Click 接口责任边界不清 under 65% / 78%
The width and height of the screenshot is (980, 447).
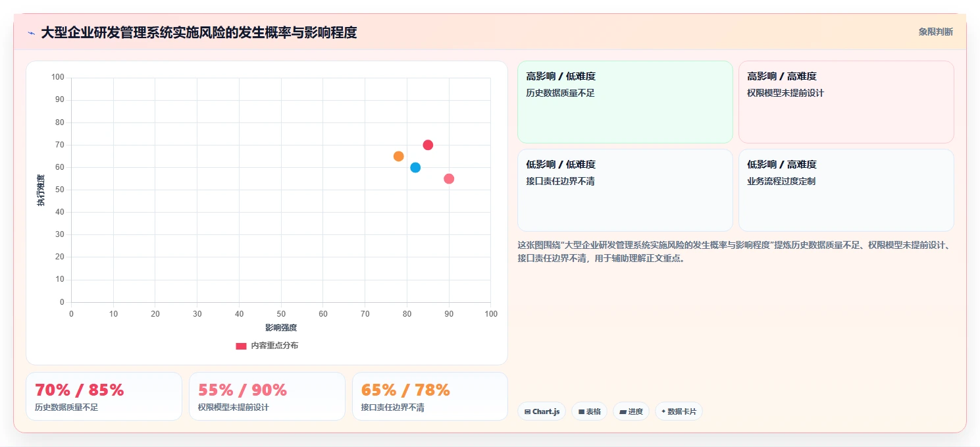click(x=393, y=408)
